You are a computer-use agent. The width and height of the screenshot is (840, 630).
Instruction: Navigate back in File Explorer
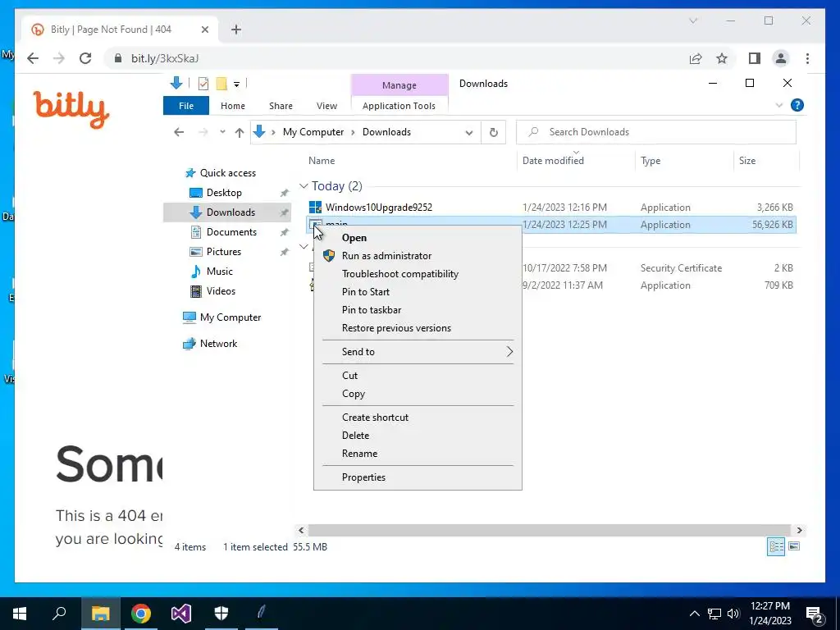point(179,132)
